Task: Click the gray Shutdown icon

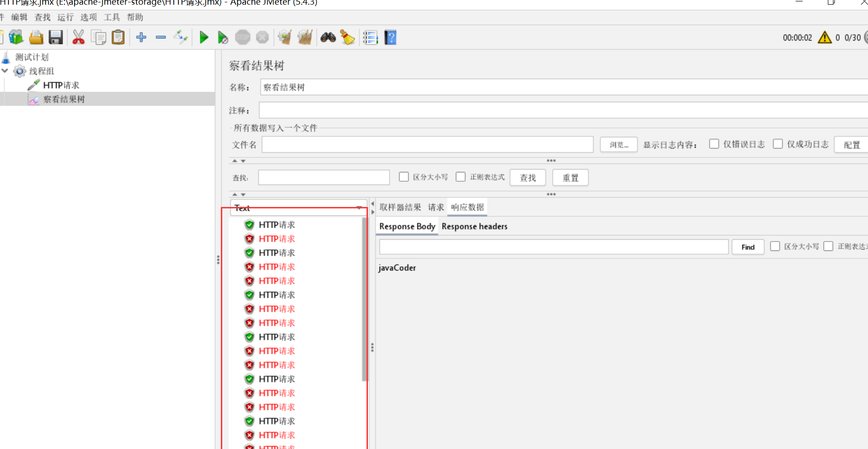Action: 262,37
